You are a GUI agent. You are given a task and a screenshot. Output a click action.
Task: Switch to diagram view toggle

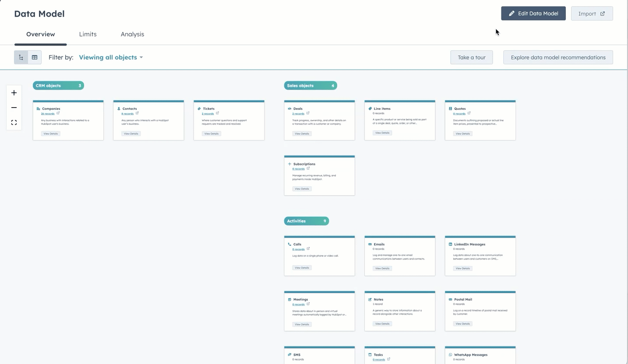tap(21, 57)
